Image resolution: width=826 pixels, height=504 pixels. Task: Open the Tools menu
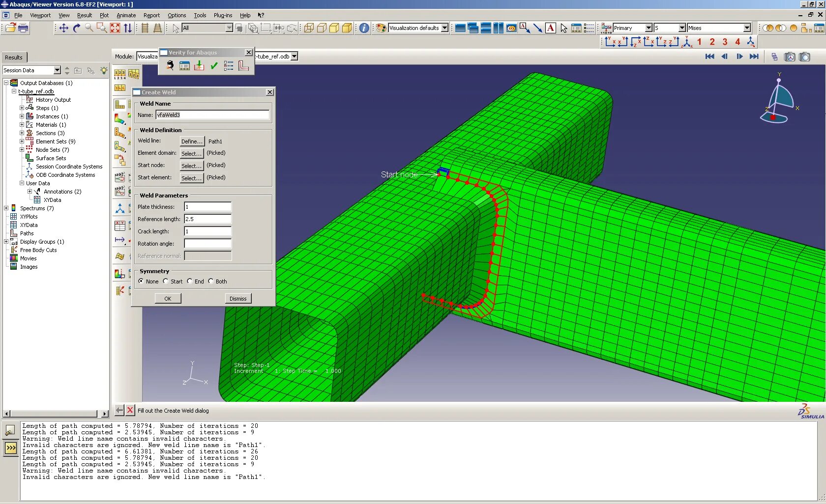(200, 15)
